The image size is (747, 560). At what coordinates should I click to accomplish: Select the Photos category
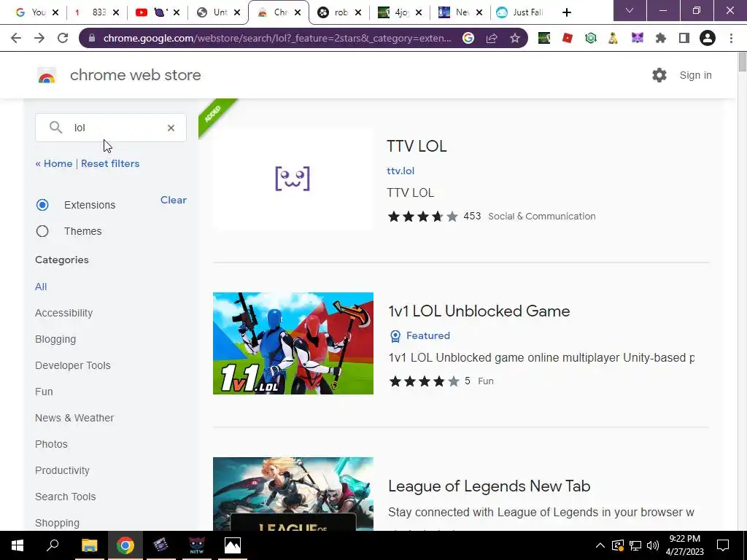coord(52,444)
